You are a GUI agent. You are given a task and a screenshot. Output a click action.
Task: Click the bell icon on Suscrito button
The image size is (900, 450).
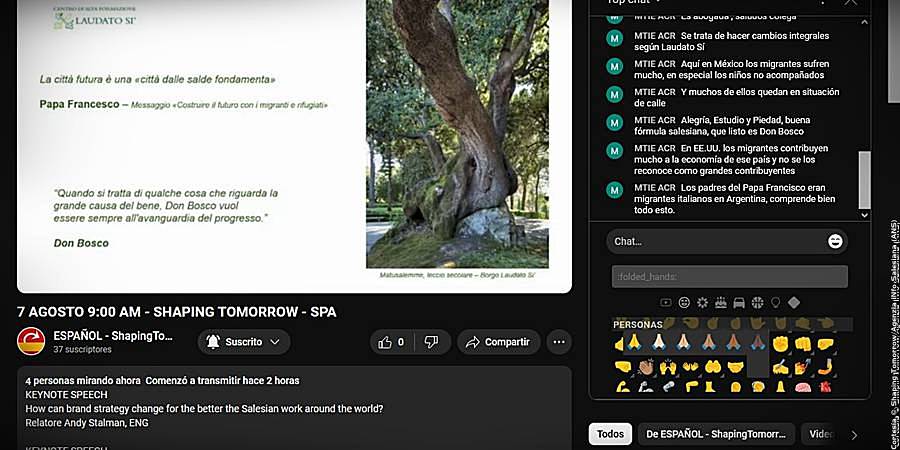pos(213,342)
